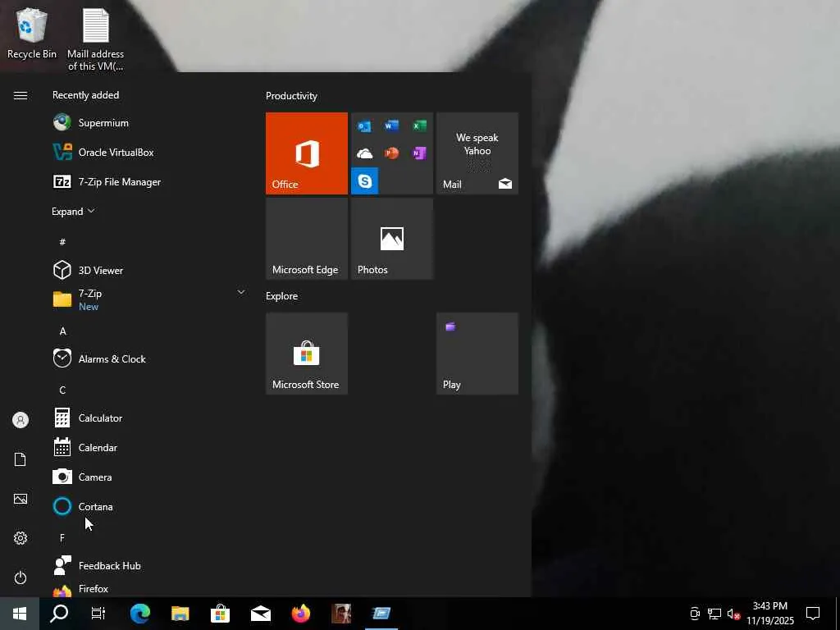Open OneDrive in the Office apps tile
The image size is (840, 630).
(x=364, y=153)
